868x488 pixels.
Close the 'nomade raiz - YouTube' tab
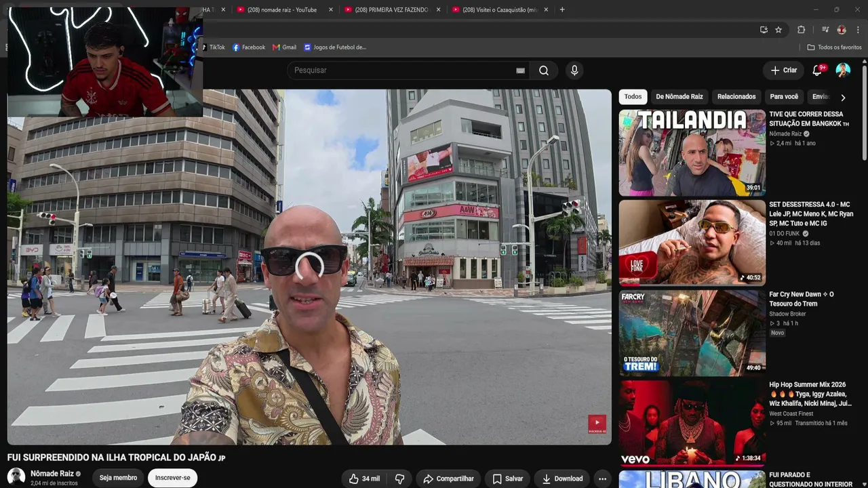click(331, 9)
